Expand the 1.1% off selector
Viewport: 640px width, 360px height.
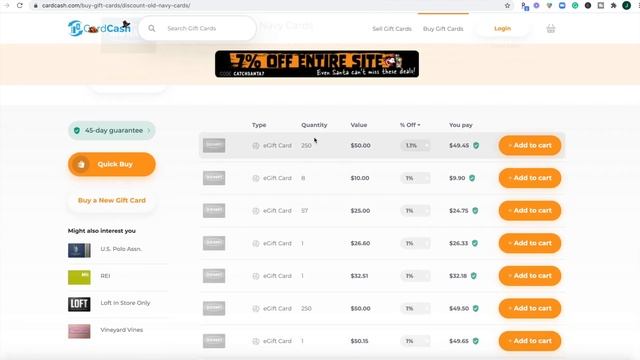(x=415, y=145)
